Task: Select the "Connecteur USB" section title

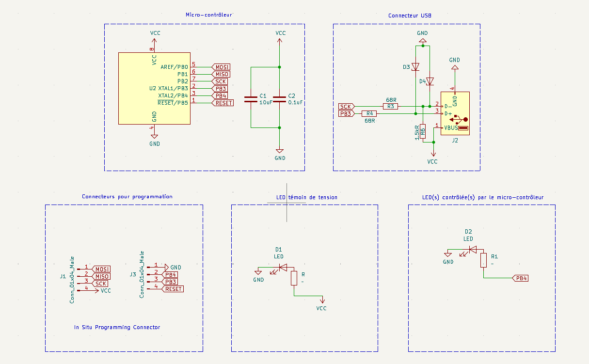Action: (410, 16)
